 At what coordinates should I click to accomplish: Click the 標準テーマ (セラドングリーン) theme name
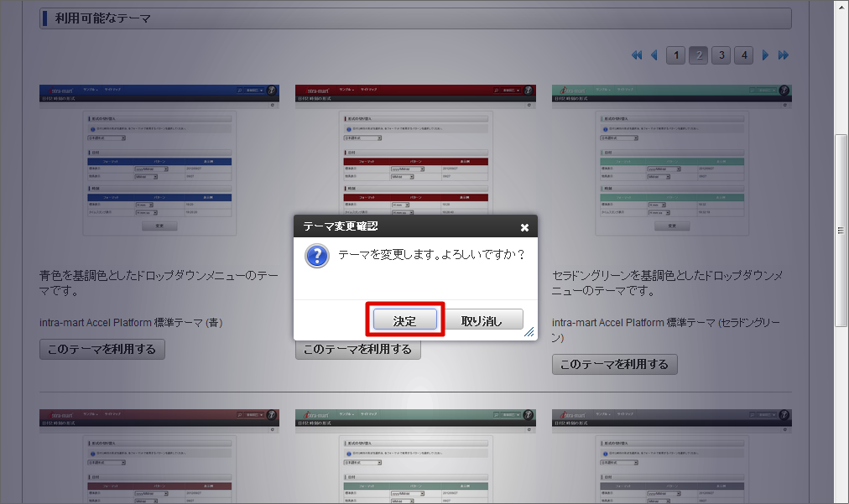coord(666,330)
